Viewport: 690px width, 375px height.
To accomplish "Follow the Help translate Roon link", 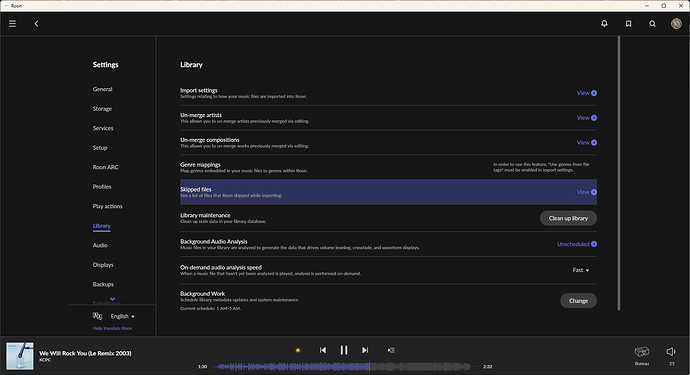I will click(x=112, y=328).
